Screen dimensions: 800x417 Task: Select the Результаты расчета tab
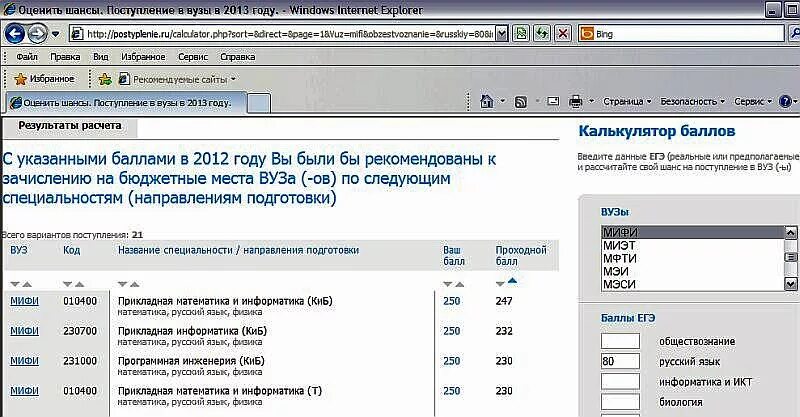coord(70,126)
